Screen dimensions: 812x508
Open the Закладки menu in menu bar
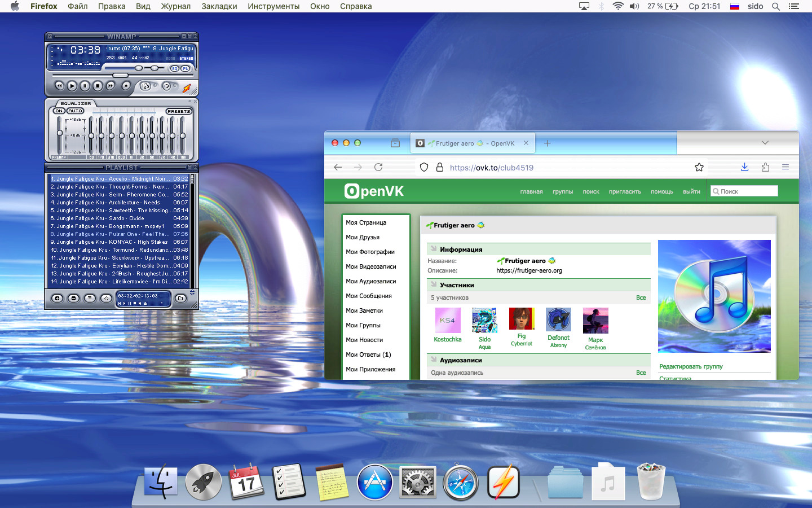coord(219,6)
